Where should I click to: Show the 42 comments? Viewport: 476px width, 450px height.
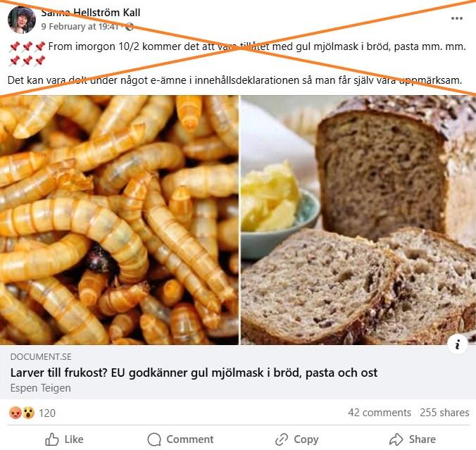pyautogui.click(x=380, y=413)
